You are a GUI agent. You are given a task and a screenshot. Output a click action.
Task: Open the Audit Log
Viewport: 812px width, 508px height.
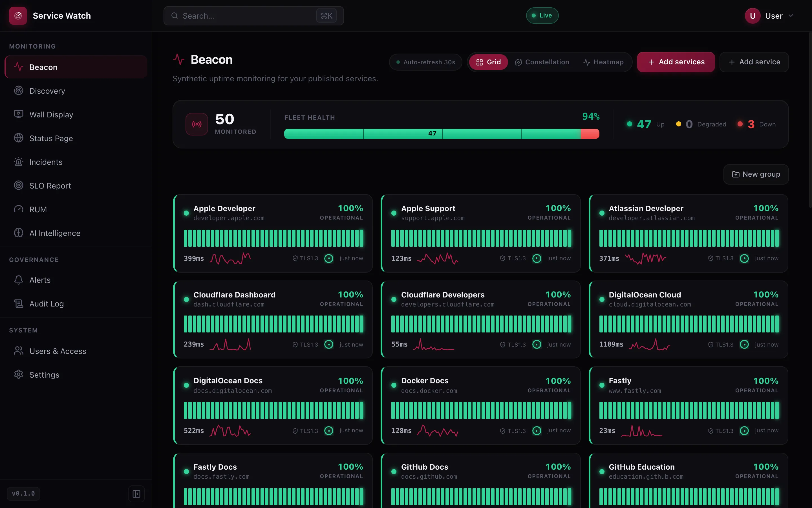click(x=76, y=304)
